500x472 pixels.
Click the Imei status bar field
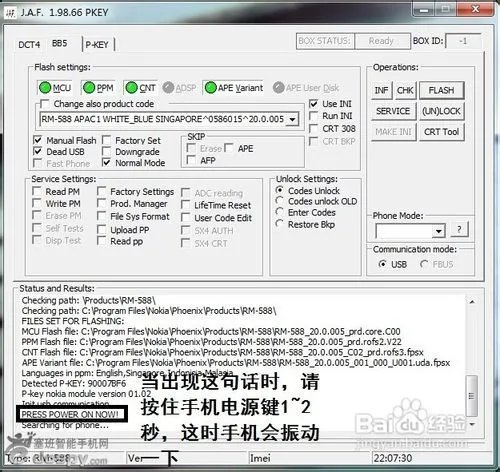click(310, 458)
